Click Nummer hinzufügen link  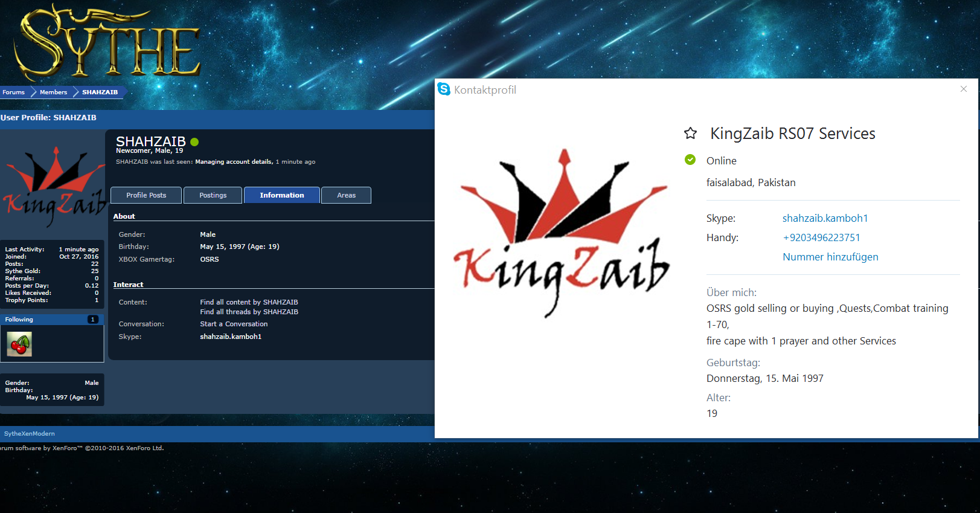pos(830,257)
